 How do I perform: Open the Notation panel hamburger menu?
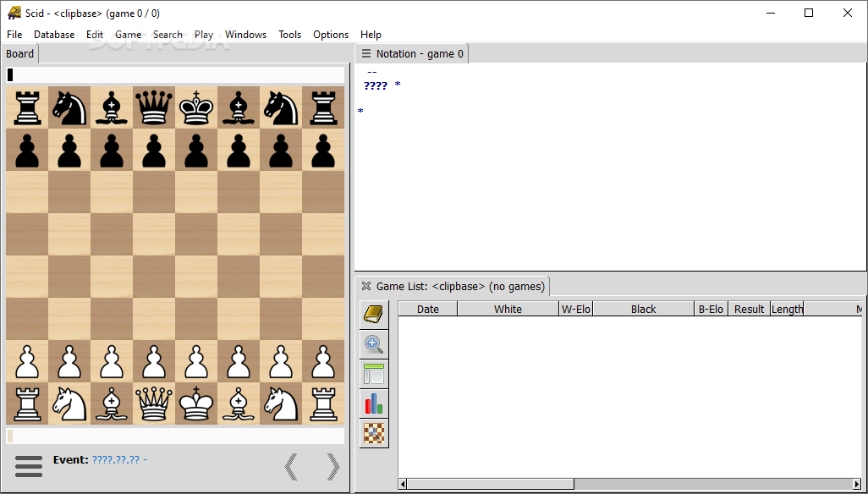tap(366, 53)
